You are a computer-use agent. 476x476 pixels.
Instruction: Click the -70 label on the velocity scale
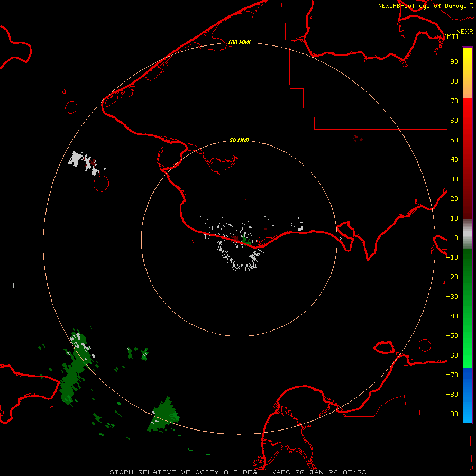[x=452, y=375]
